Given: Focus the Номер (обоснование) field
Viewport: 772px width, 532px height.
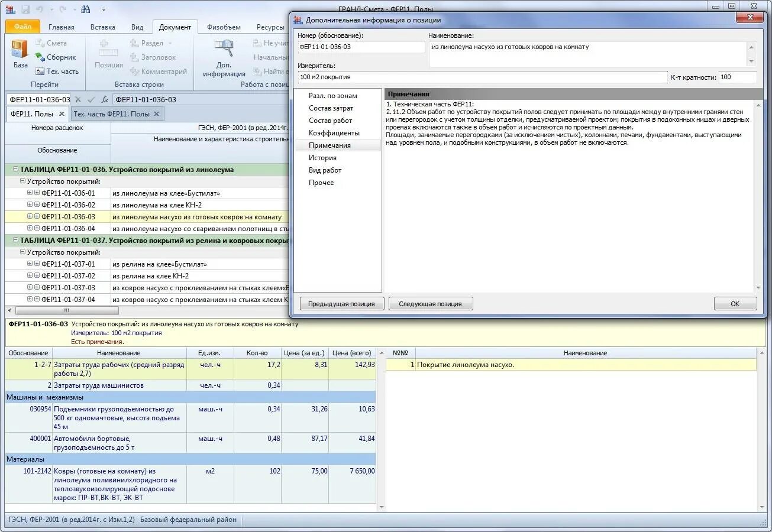Looking at the screenshot, I should (361, 47).
